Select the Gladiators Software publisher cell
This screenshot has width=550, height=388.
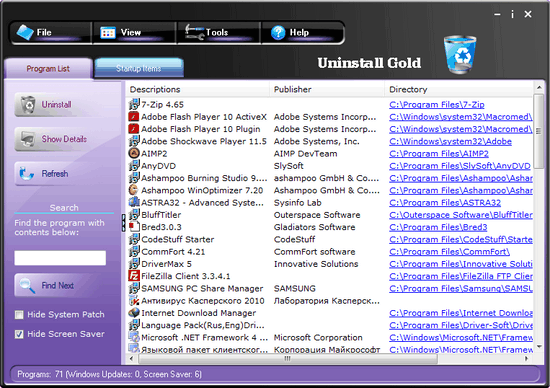point(314,227)
